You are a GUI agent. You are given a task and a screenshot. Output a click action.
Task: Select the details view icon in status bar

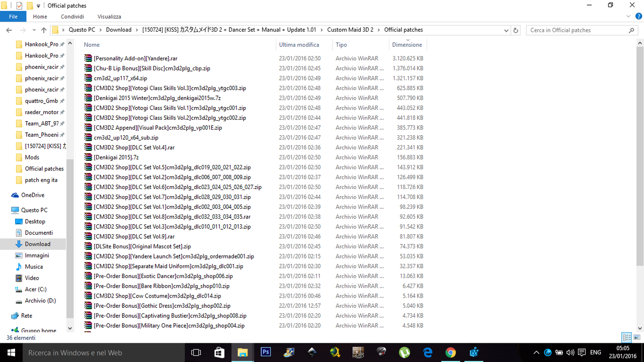(x=626, y=337)
